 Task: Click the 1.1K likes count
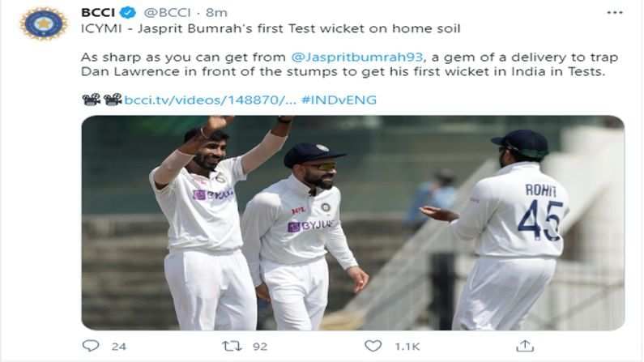pos(407,347)
